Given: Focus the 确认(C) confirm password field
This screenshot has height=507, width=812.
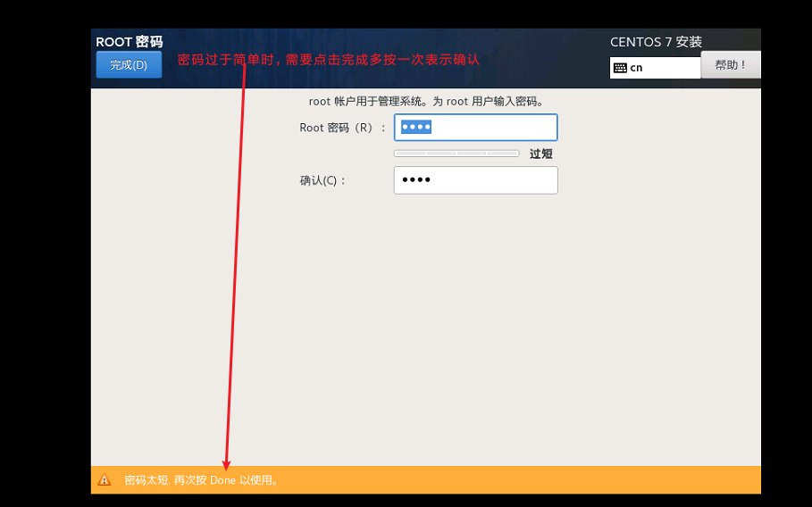Looking at the screenshot, I should pos(476,180).
